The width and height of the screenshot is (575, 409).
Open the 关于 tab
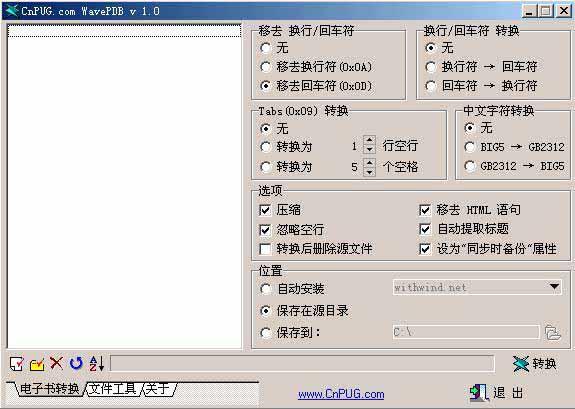click(158, 389)
